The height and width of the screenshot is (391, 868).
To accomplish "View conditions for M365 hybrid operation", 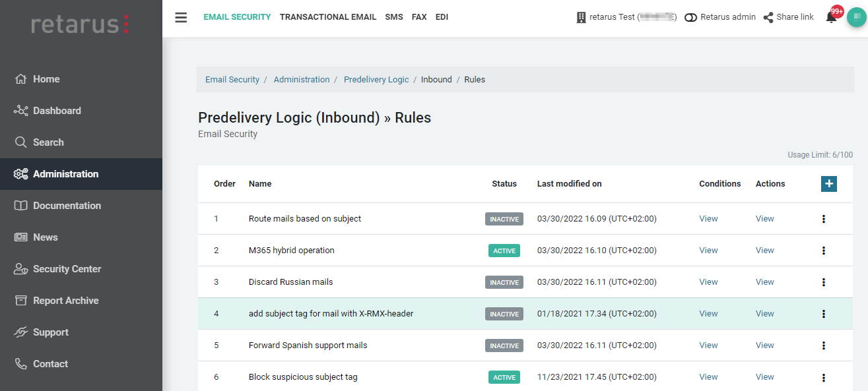I will click(x=708, y=251).
